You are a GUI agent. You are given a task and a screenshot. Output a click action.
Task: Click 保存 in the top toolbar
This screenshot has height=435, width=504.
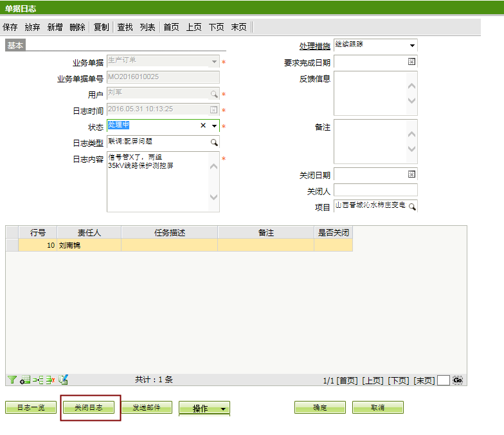click(10, 27)
